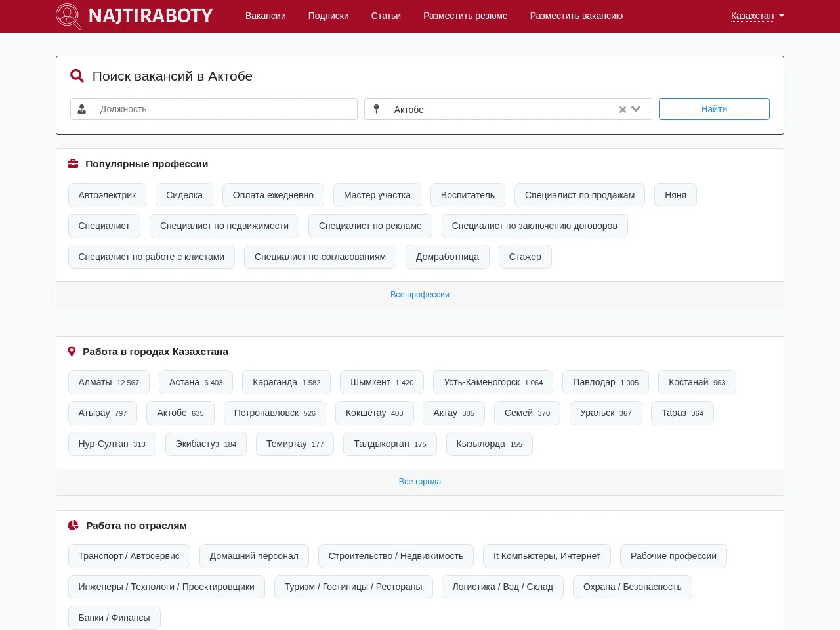Screen dimensions: 840x630
Task: Open Специалист по продажам vacancies
Action: point(579,195)
